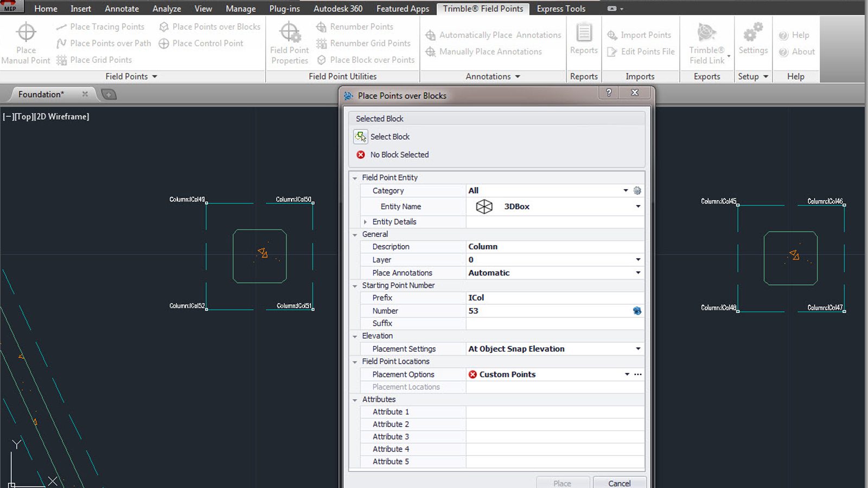Switch to the Annotate ribbon tab
The height and width of the screenshot is (488, 868).
tap(122, 9)
